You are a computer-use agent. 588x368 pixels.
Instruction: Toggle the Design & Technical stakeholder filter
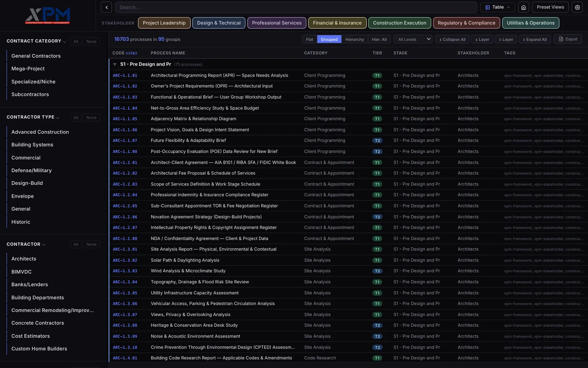point(219,23)
